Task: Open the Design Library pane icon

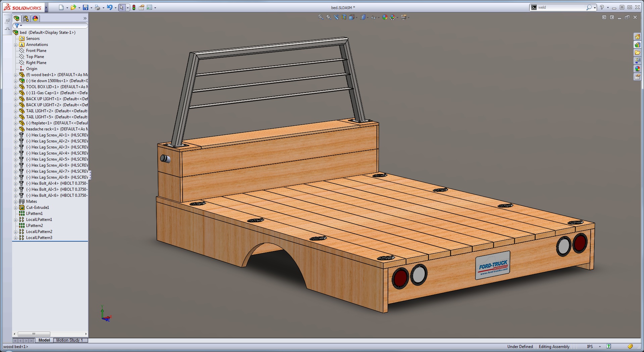Action: click(637, 45)
